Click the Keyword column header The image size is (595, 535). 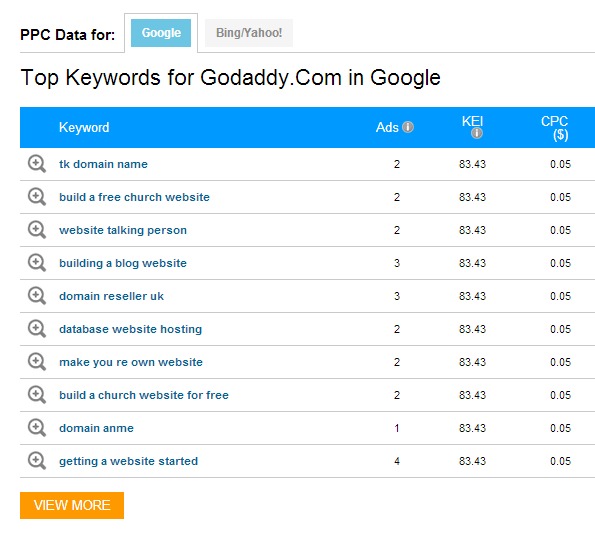84,127
